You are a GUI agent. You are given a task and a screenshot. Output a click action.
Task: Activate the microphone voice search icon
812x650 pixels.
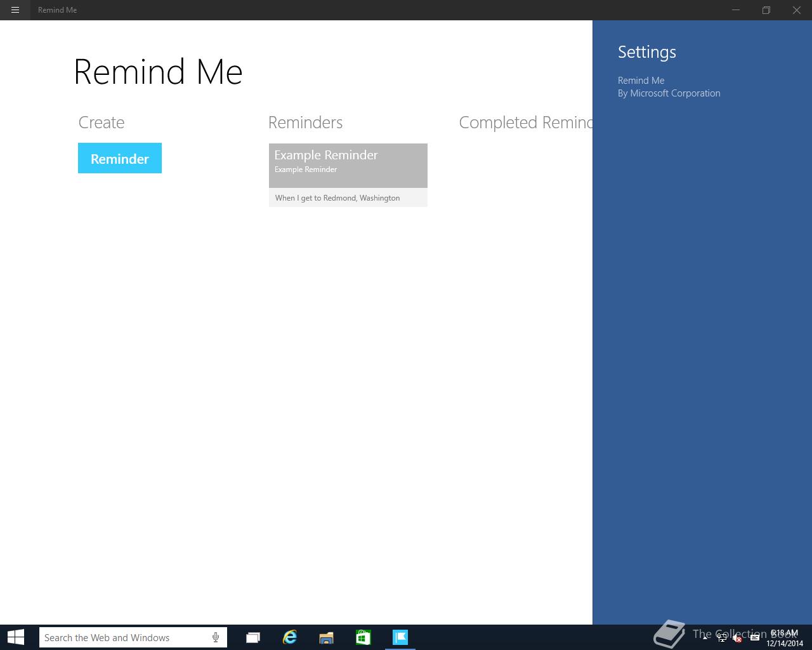pyautogui.click(x=216, y=637)
